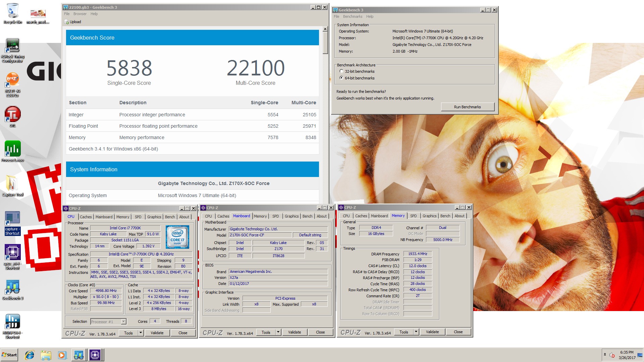Click the taskbar clock showing 6:35 PM
644x362 pixels.
(627, 355)
